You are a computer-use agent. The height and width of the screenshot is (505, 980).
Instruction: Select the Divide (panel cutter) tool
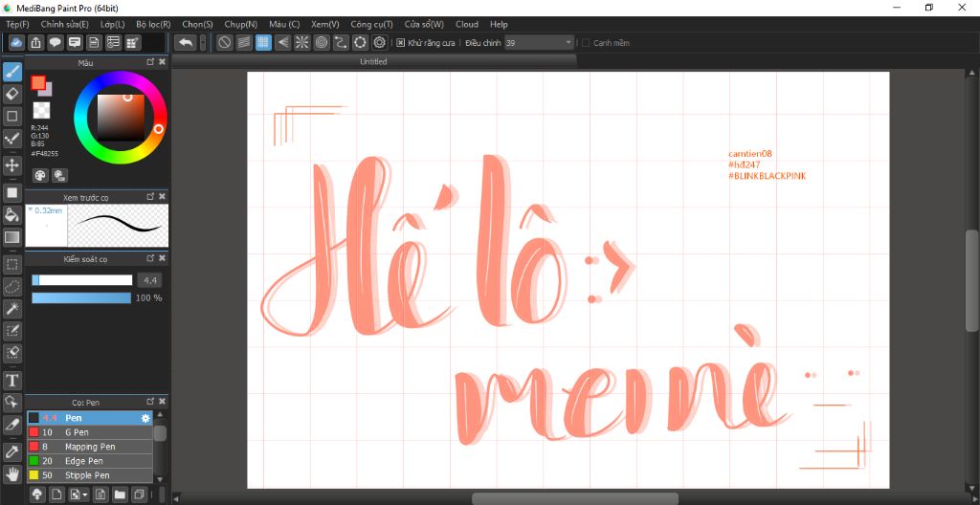point(11,425)
